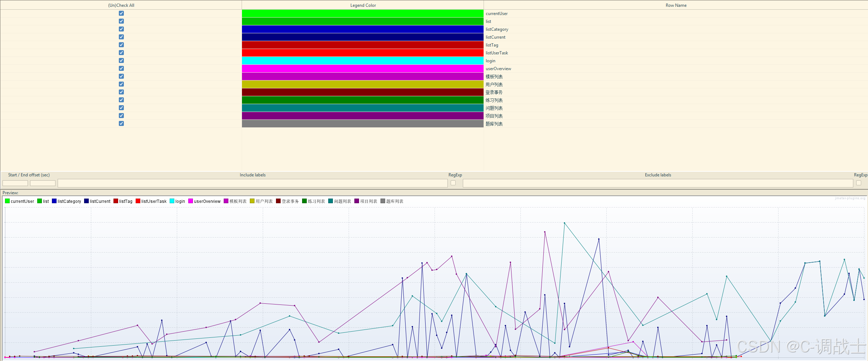Click the 登录事务 chart legend entry

point(287,201)
